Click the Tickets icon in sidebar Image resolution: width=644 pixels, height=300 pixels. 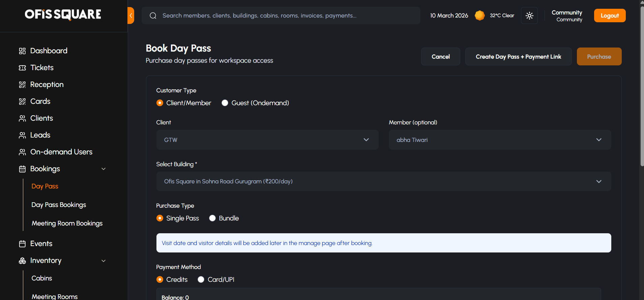pyautogui.click(x=22, y=68)
